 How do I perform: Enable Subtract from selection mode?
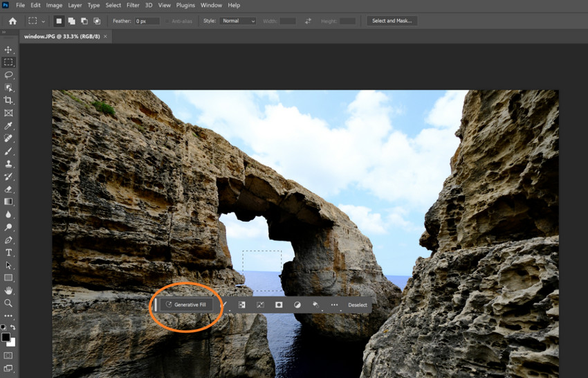click(x=84, y=21)
